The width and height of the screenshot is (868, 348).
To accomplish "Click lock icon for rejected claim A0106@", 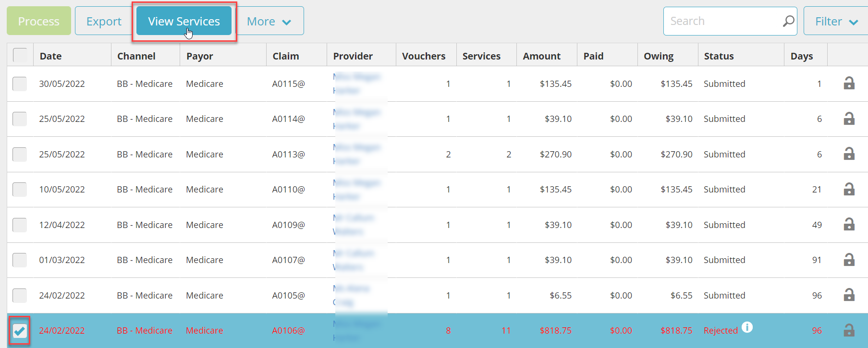I will coord(849,330).
